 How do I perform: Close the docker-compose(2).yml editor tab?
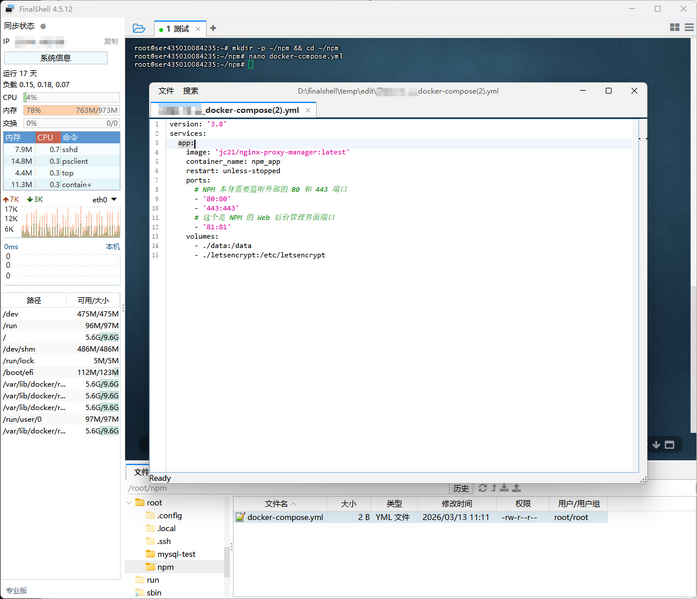click(x=309, y=110)
